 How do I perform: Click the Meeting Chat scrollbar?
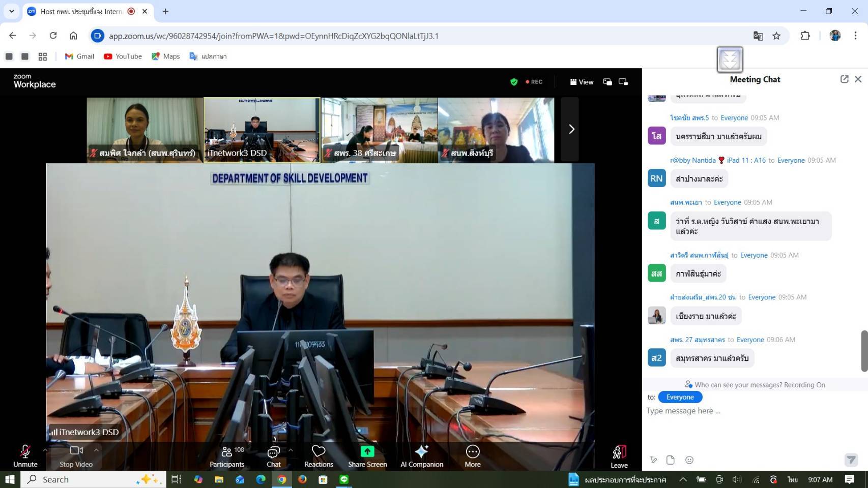[863, 351]
